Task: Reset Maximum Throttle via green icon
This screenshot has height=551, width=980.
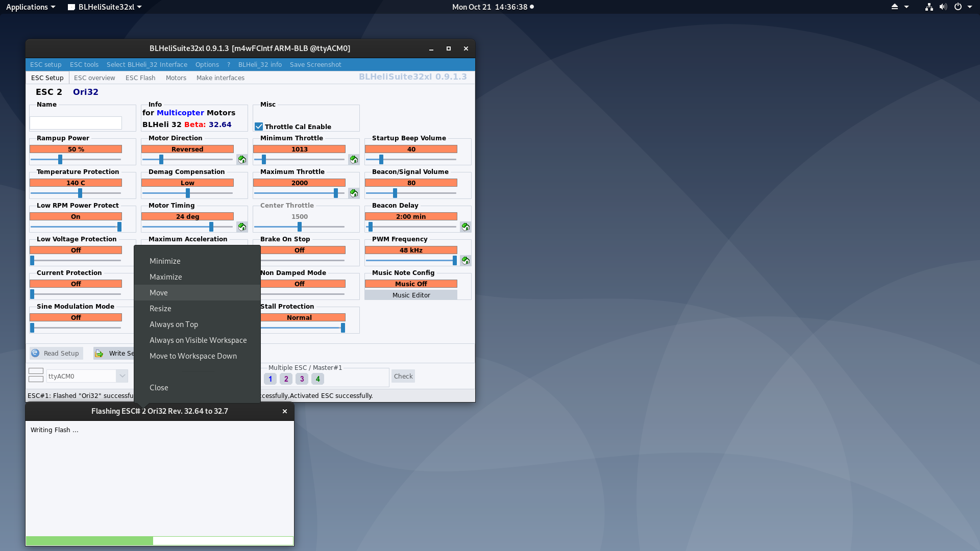Action: click(354, 193)
